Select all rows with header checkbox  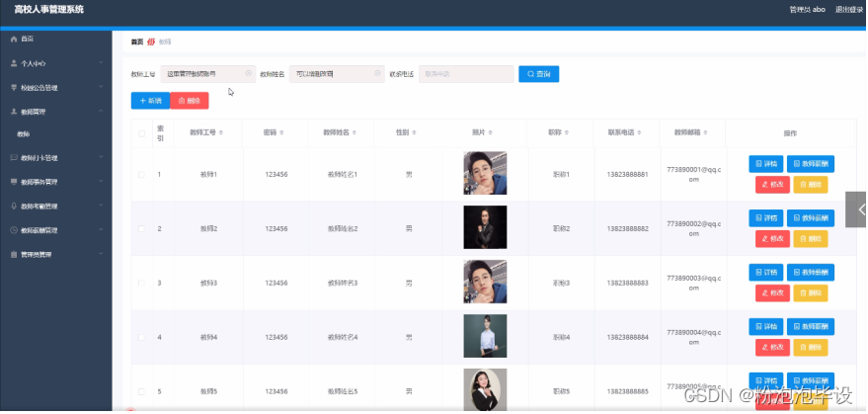pyautogui.click(x=142, y=133)
